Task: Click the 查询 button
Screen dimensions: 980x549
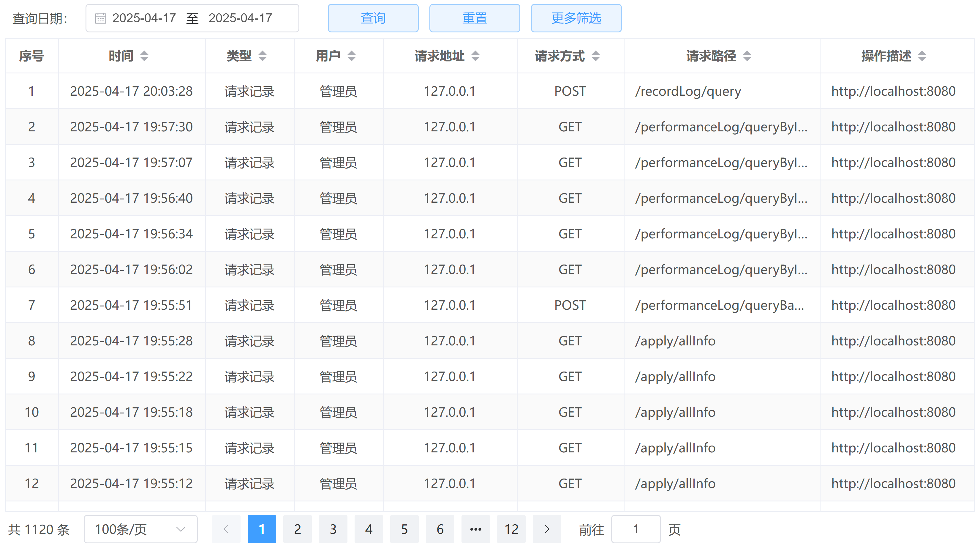Action: point(373,18)
